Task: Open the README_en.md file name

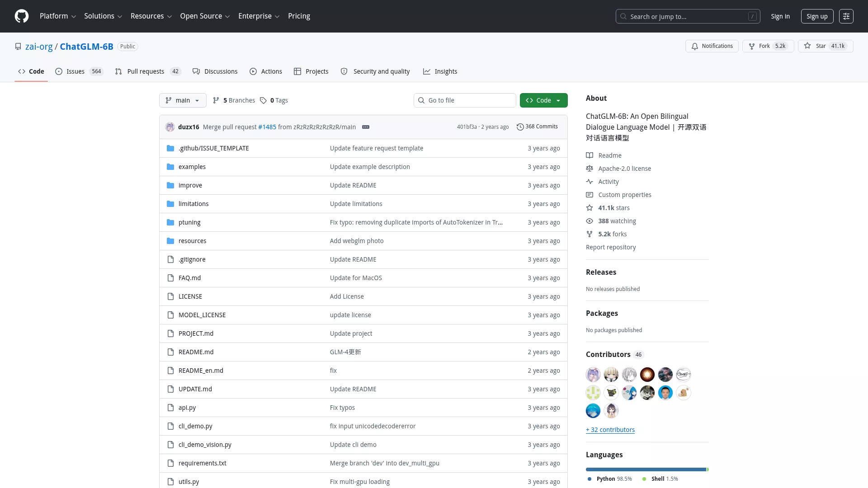Action: click(201, 371)
